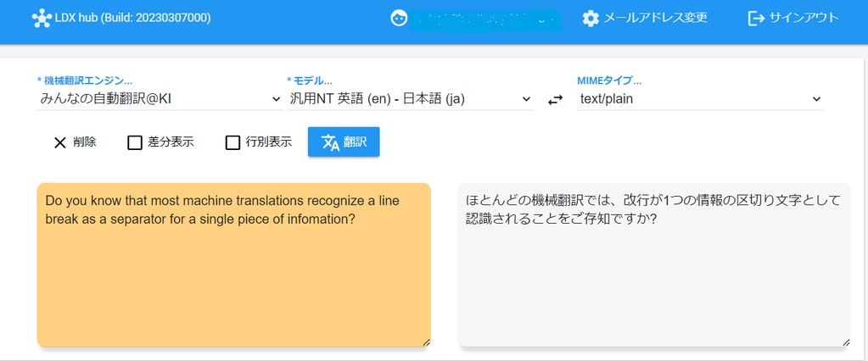Image resolution: width=868 pixels, height=361 pixels.
Task: Open the MIMEタイプ text/plain dropdown
Action: pyautogui.click(x=698, y=99)
